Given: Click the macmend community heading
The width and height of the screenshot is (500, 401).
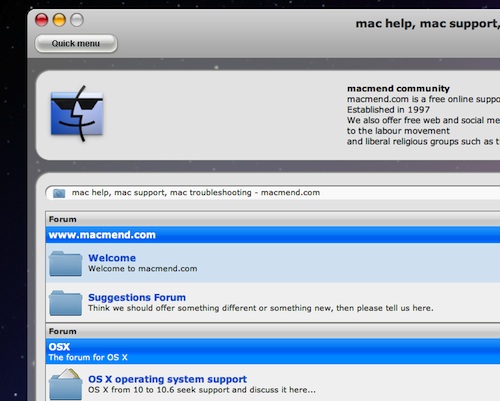Looking at the screenshot, I should tap(398, 88).
